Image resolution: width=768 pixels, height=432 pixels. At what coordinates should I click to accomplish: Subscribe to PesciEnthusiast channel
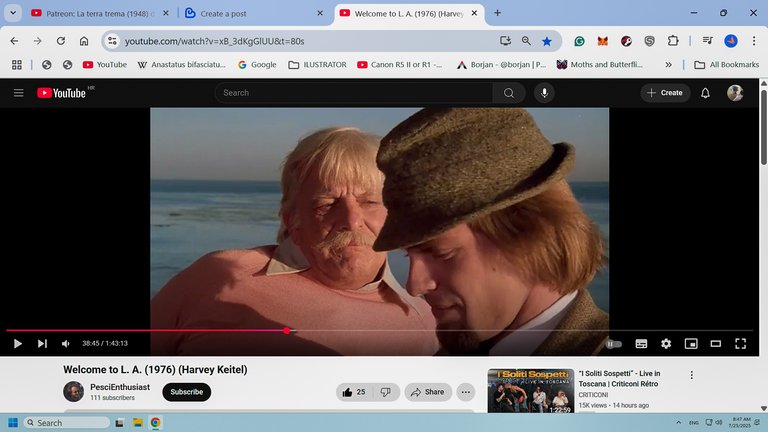tap(187, 392)
